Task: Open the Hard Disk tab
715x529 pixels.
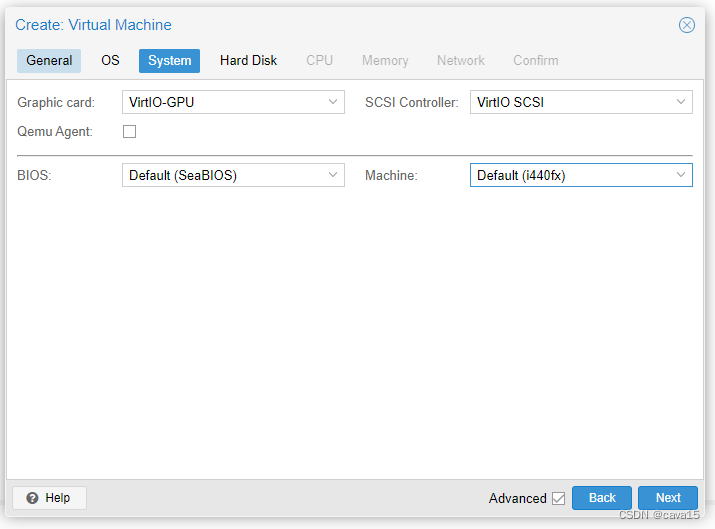Action: 248,61
